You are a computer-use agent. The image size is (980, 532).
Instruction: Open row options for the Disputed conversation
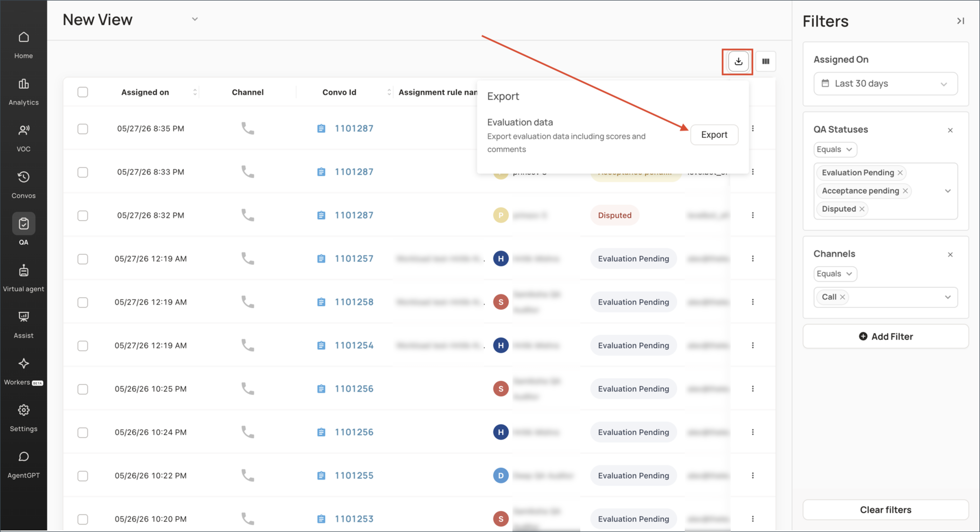point(753,216)
